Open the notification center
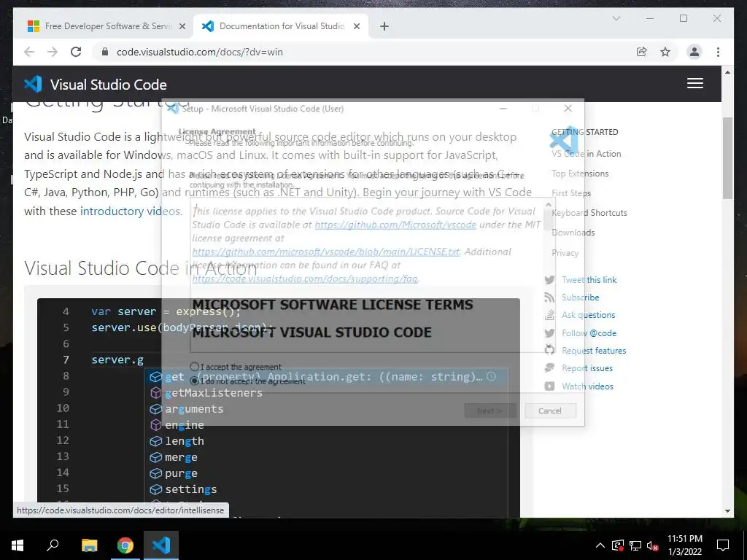This screenshot has height=560, width=747. click(x=723, y=545)
